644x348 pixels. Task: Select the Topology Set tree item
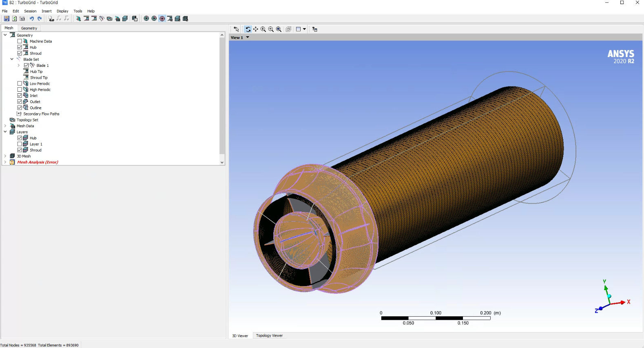tap(27, 120)
